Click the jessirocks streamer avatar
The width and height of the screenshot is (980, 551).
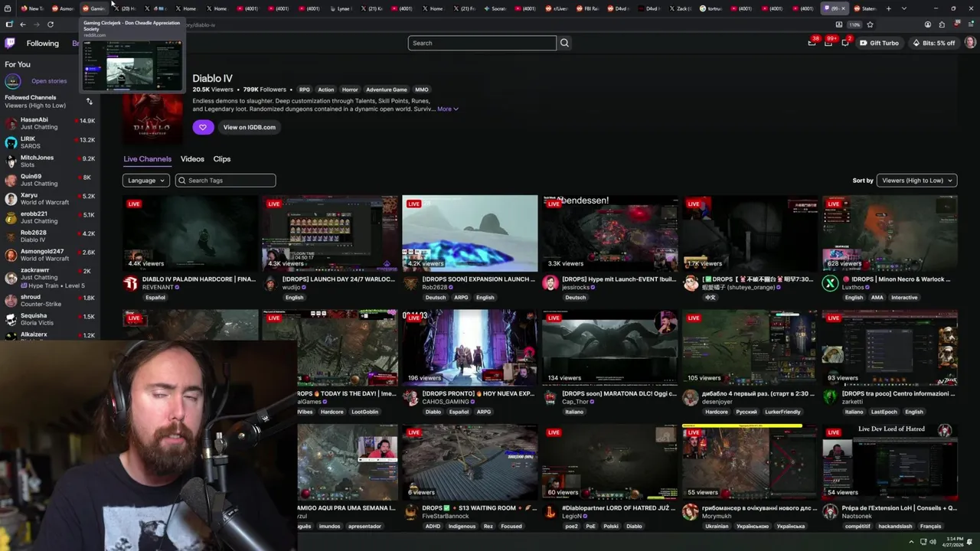[550, 284]
